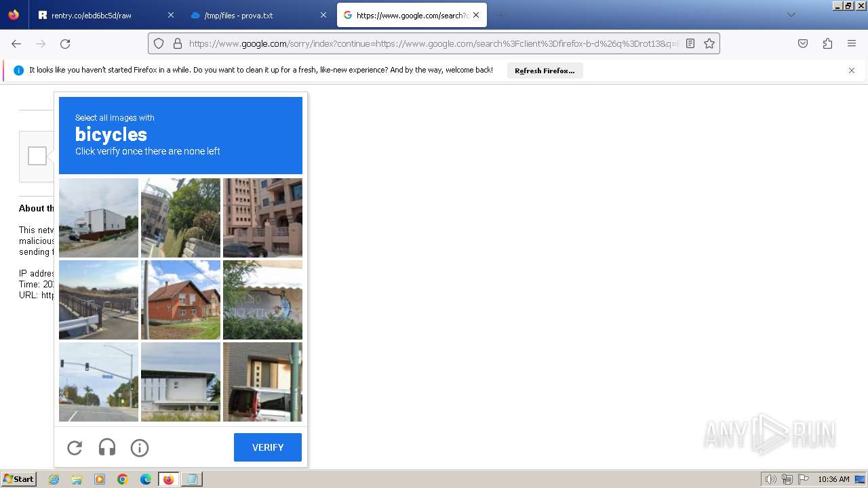This screenshot has height=488, width=868.
Task: Reload the current page
Action: click(x=65, y=43)
